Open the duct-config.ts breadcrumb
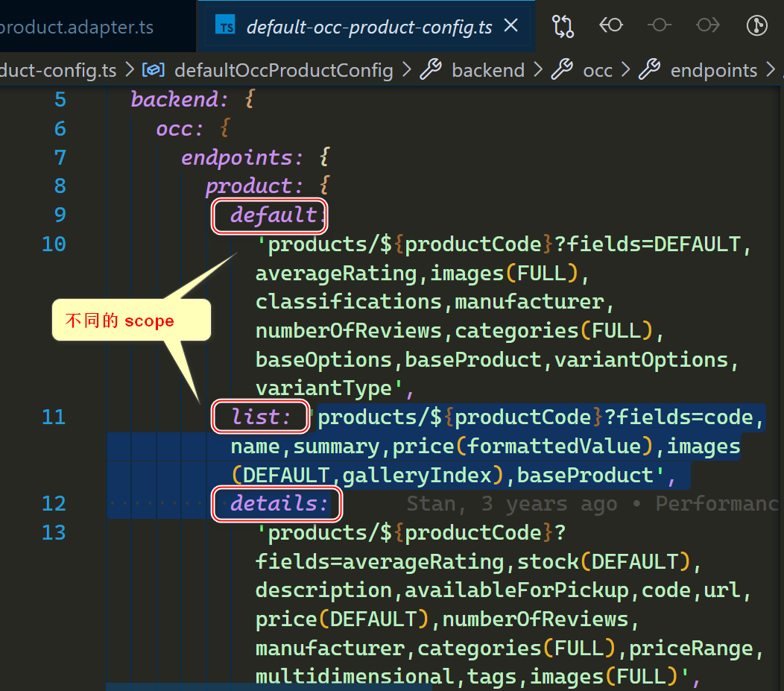 point(58,71)
